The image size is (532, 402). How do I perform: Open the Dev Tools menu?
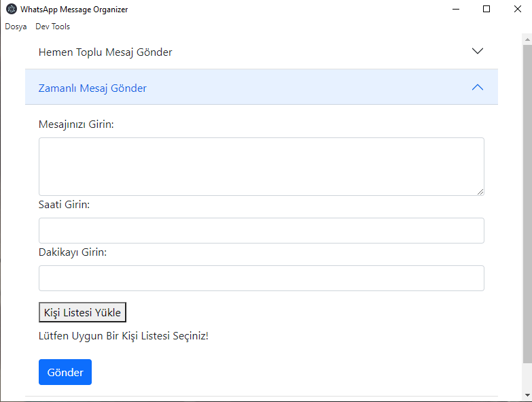click(x=52, y=27)
